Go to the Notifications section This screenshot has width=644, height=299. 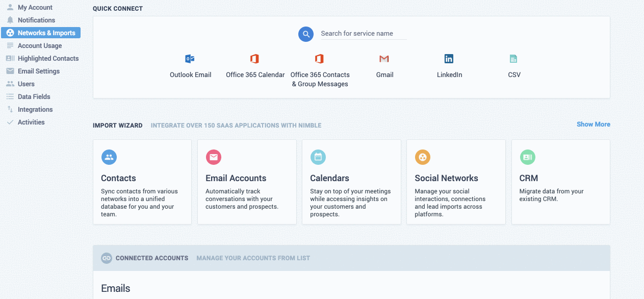tap(36, 20)
